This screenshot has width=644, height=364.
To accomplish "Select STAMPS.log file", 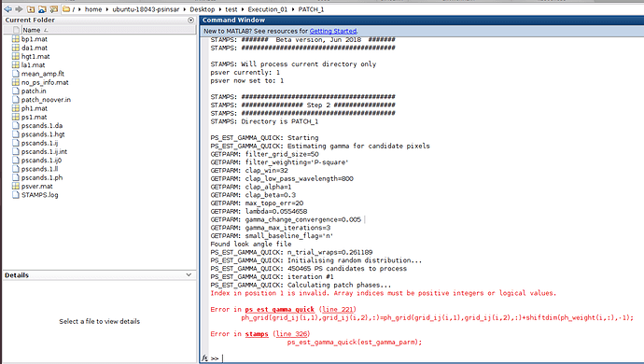I will 39,195.
